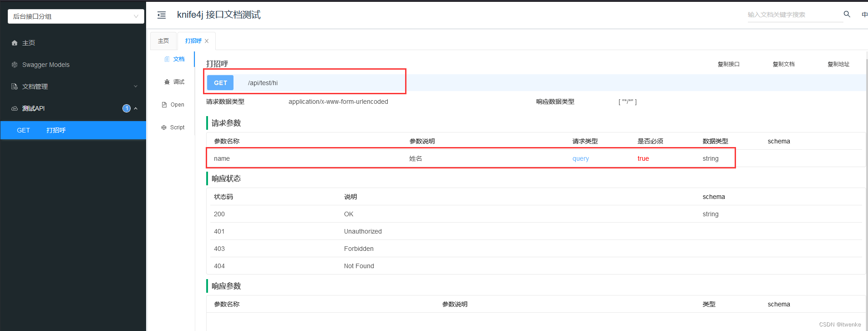This screenshot has height=331, width=868.
Task: Click the Forbidden description text
Action: pyautogui.click(x=359, y=249)
